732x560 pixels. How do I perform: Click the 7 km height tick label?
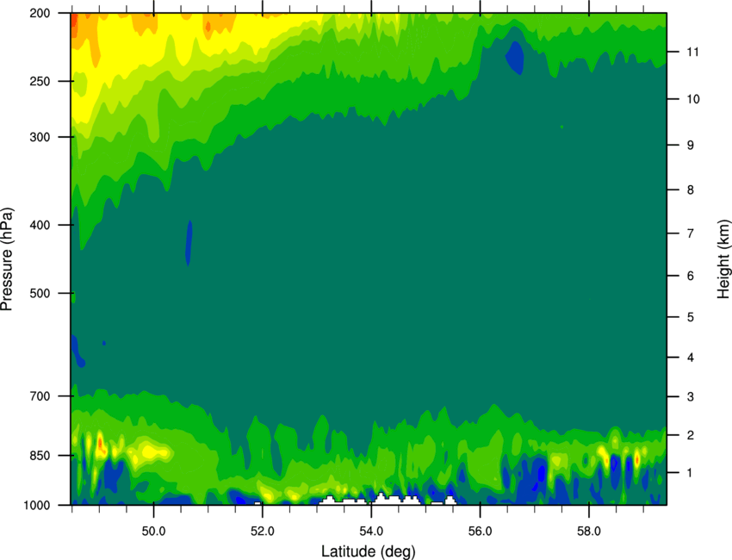click(x=691, y=233)
